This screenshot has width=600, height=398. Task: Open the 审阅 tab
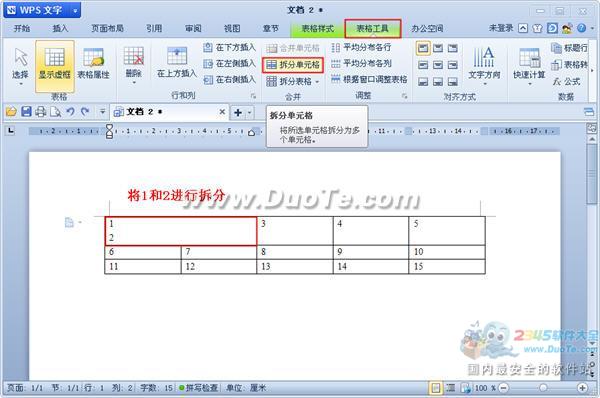(x=193, y=28)
